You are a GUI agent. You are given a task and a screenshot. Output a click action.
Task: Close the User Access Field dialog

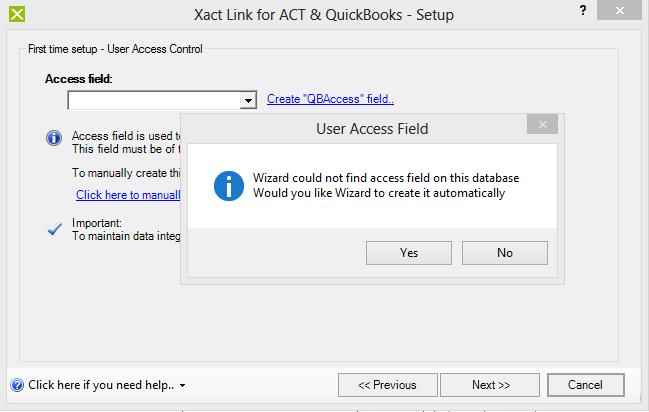click(x=542, y=124)
